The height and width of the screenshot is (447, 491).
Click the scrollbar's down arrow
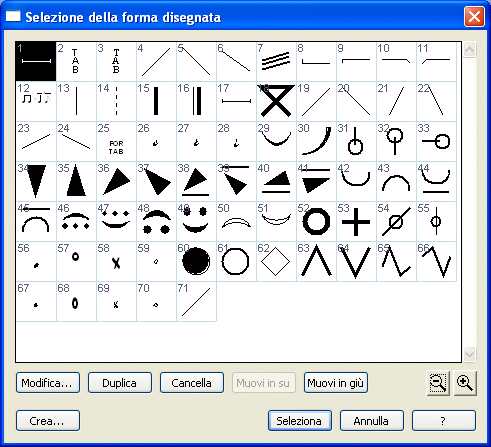[x=469, y=354]
